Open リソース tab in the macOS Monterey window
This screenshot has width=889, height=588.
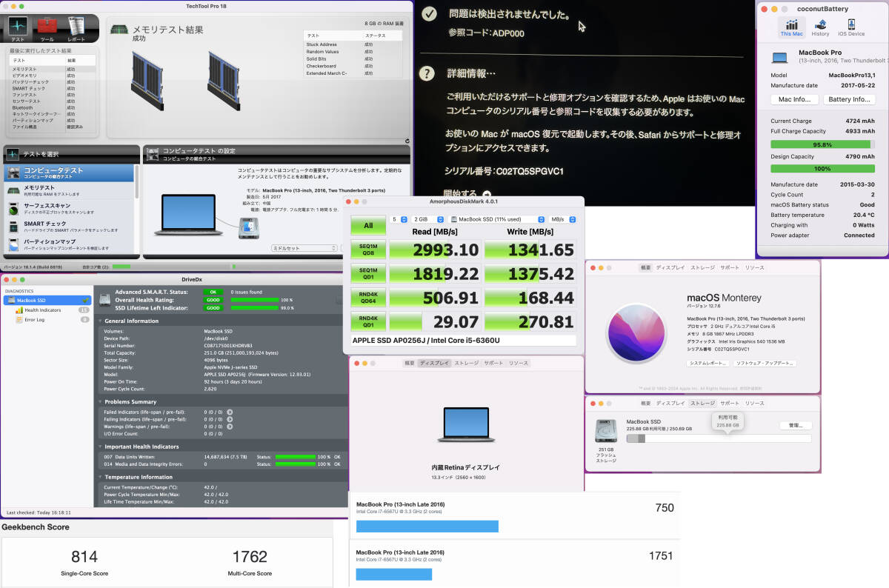point(754,267)
